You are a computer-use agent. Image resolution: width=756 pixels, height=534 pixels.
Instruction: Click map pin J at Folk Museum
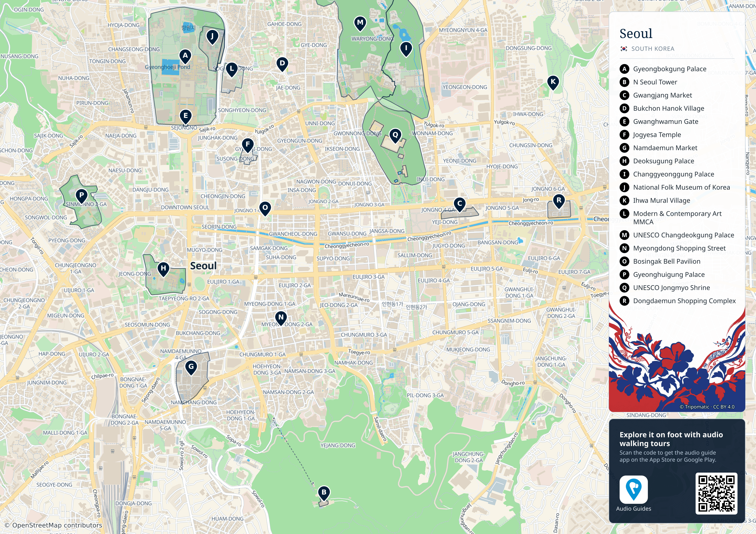(x=212, y=37)
